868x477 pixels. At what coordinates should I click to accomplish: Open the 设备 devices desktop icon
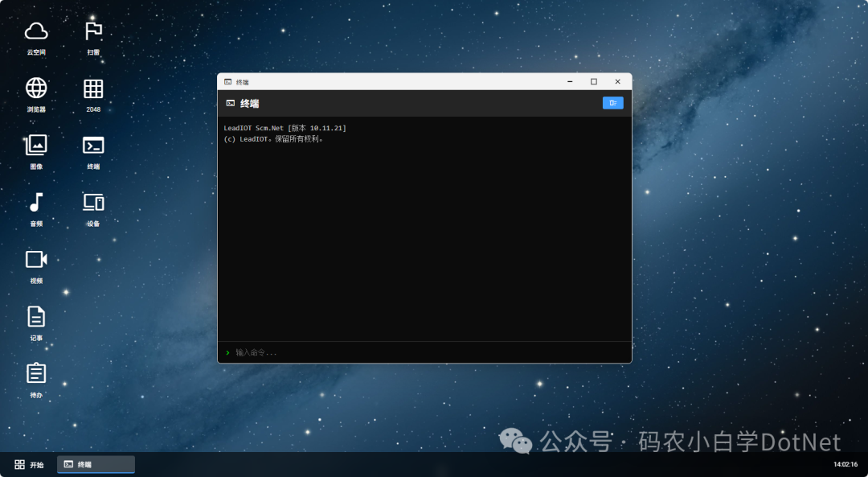pos(93,209)
